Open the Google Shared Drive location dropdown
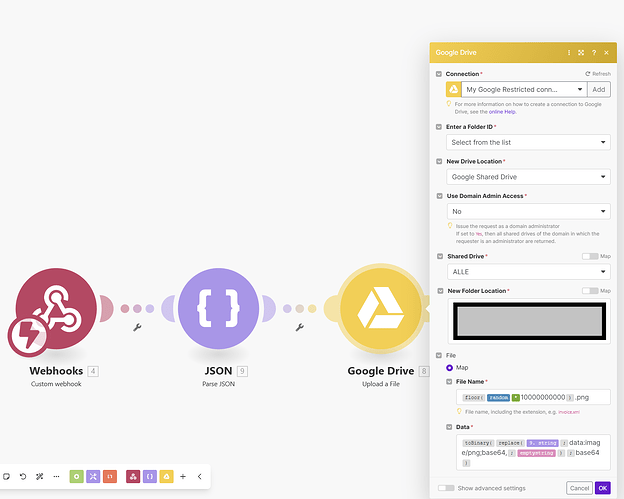This screenshot has width=624, height=499. pos(528,177)
